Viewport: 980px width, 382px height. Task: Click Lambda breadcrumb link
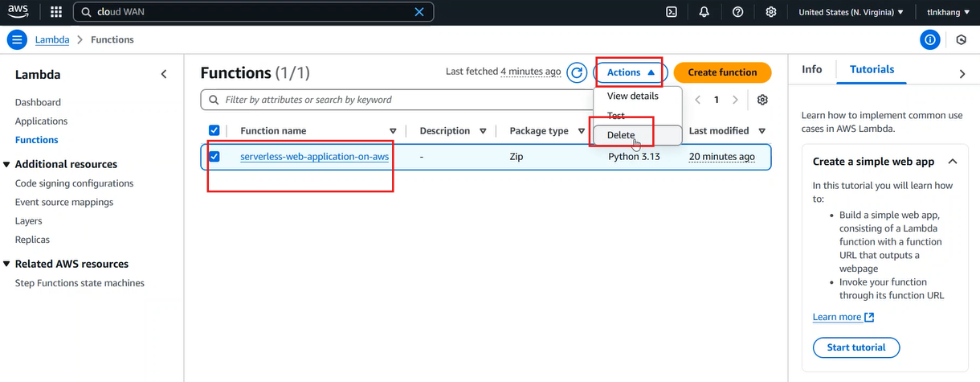pyautogui.click(x=52, y=39)
